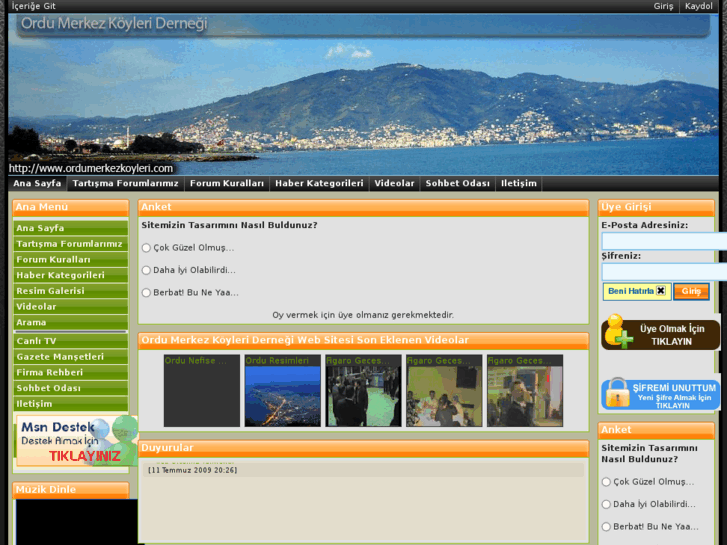Open the second Agaro Geces video thumbnail

point(444,391)
